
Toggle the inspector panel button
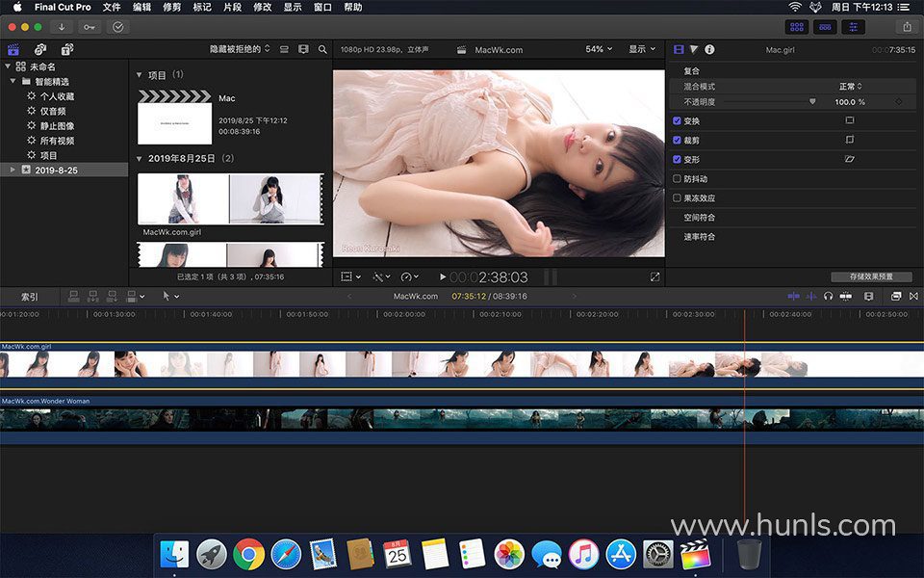(x=853, y=27)
